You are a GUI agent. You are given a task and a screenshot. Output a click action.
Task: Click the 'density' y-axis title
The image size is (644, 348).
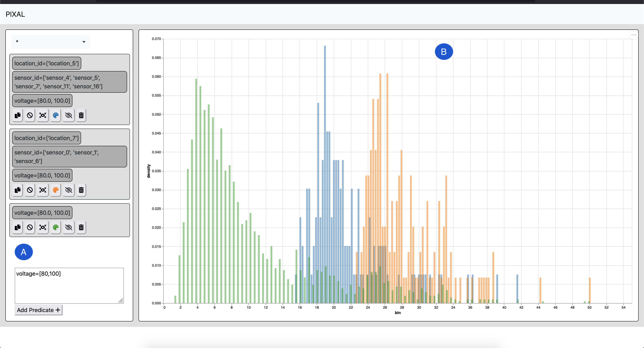pyautogui.click(x=149, y=171)
